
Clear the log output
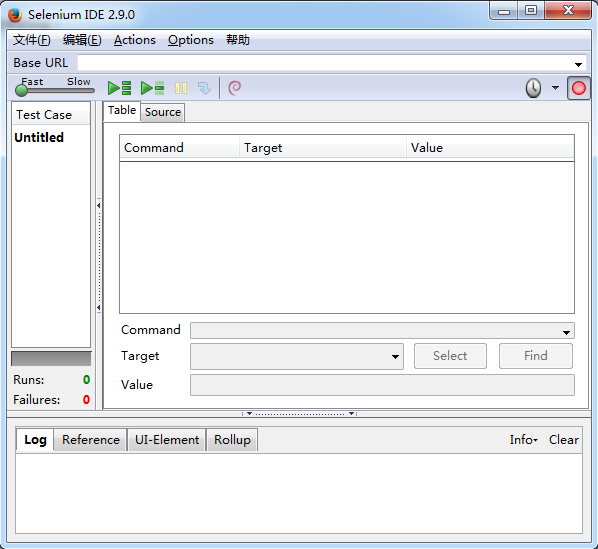pyautogui.click(x=564, y=440)
